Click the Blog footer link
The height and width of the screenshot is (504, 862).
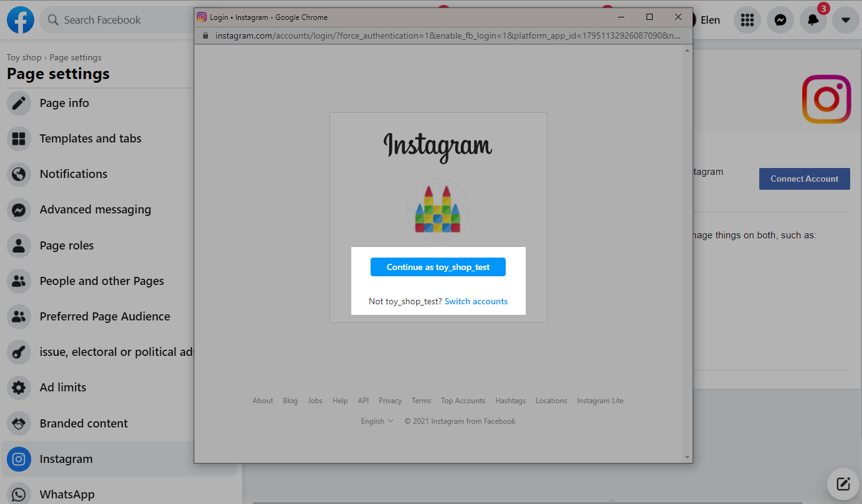point(290,401)
